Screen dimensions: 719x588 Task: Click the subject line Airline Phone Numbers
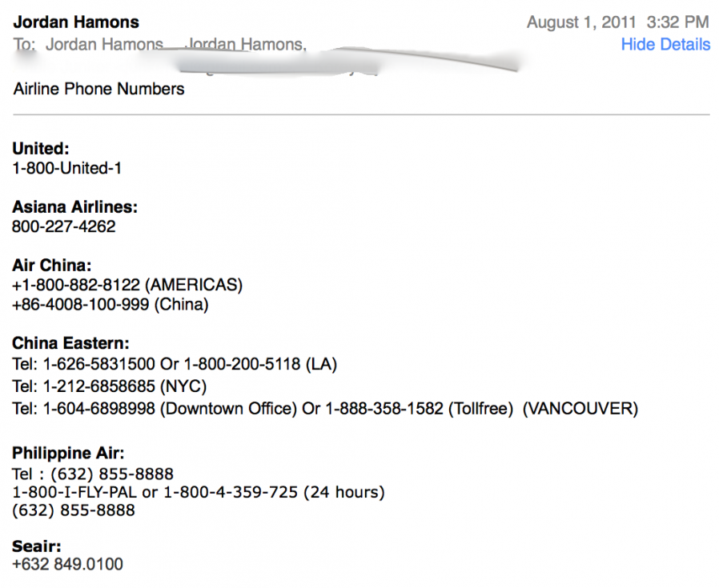99,89
